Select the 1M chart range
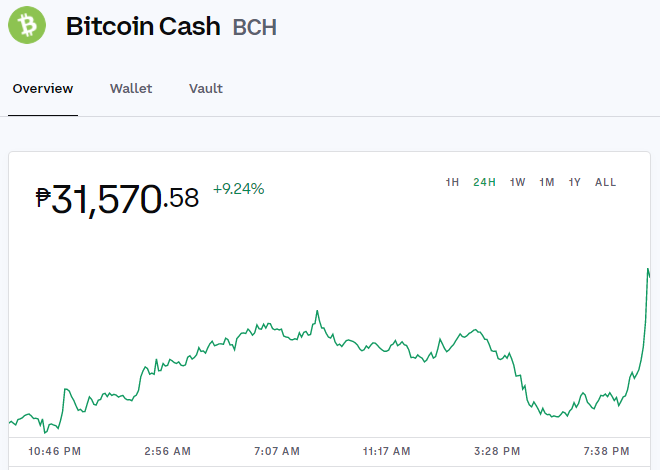The image size is (660, 470). 547,182
